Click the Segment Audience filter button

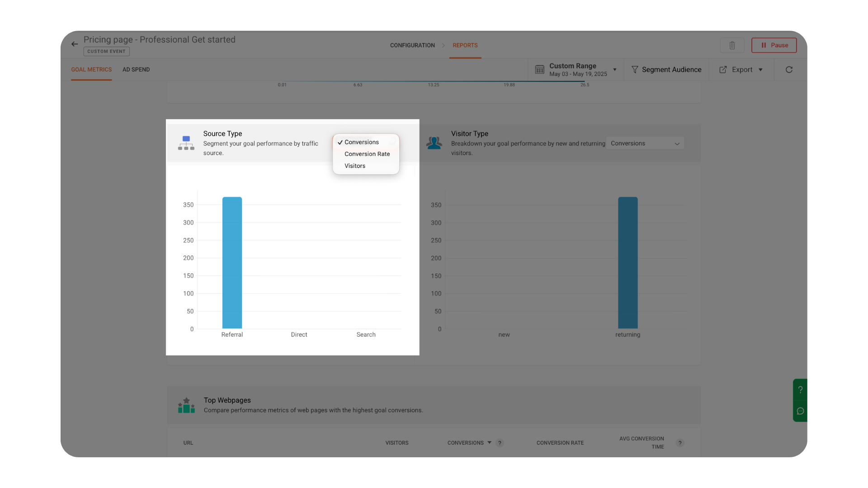pos(666,70)
